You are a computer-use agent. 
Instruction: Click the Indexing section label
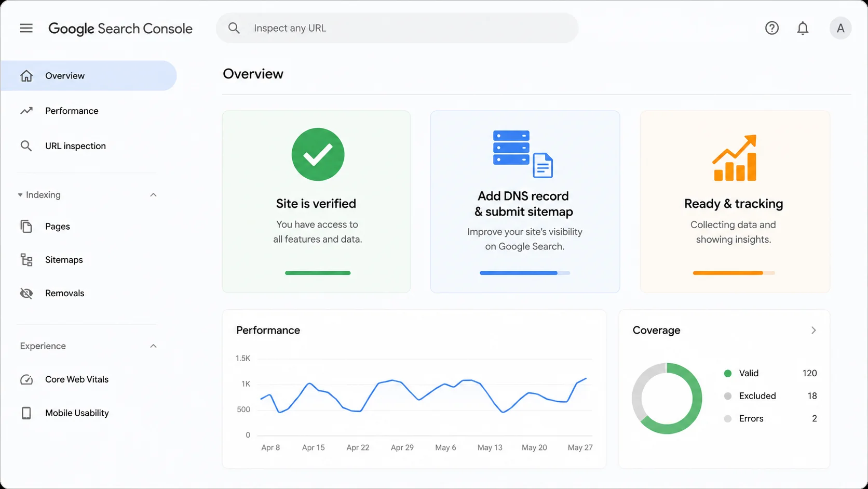[x=43, y=195]
